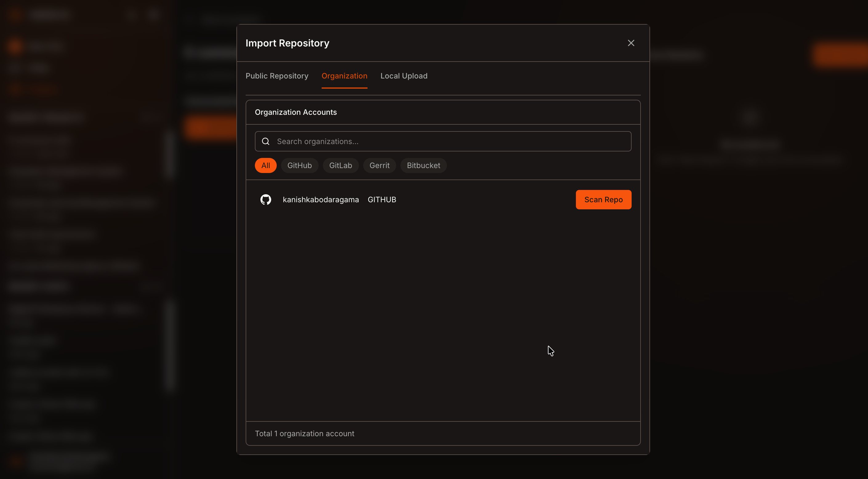
Task: Click the Import Repository dialog title
Action: click(x=287, y=43)
